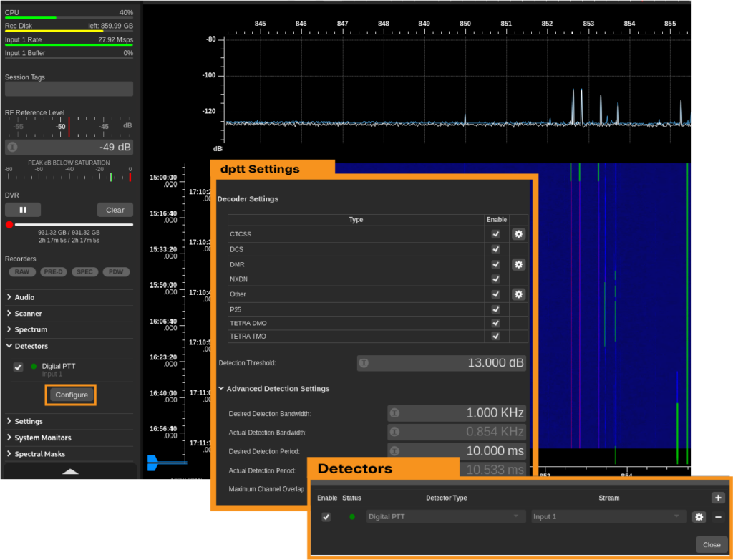Remove the Digital PTT detector row
733x560 pixels.
point(718,517)
